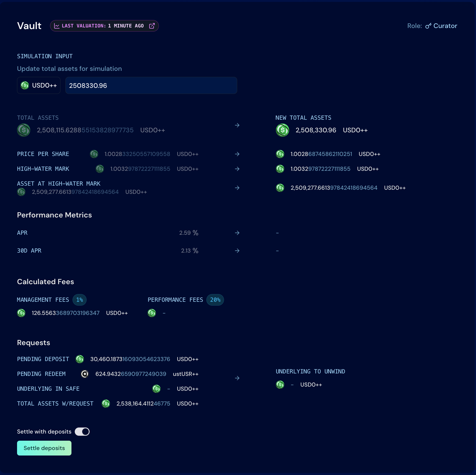Click the Curator role label
Viewport: 476px width, 475px height.
tap(445, 26)
